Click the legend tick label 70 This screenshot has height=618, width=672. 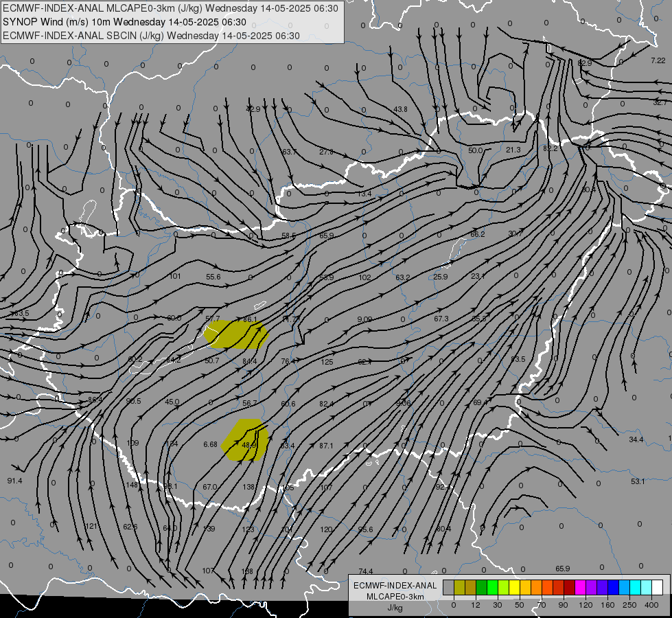click(x=542, y=605)
